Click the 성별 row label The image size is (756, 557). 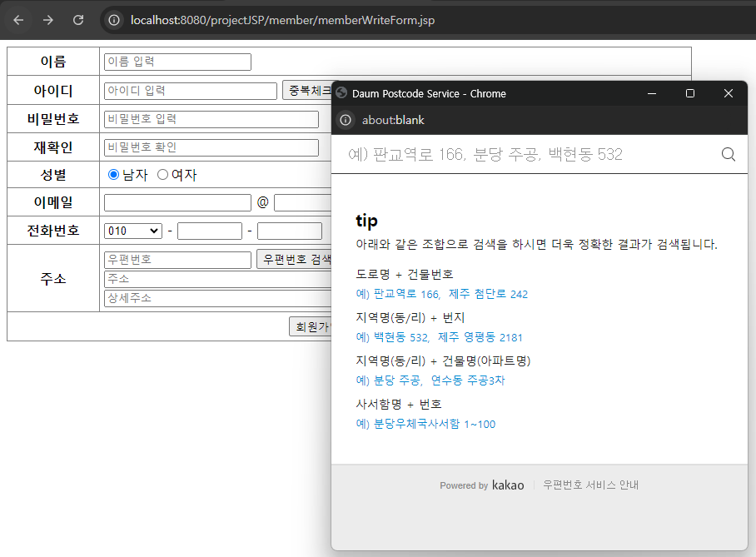pos(53,175)
